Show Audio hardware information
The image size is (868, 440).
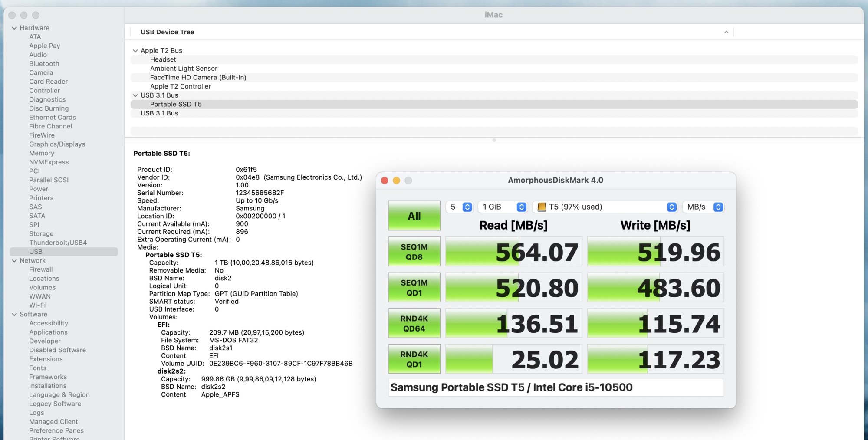[38, 55]
